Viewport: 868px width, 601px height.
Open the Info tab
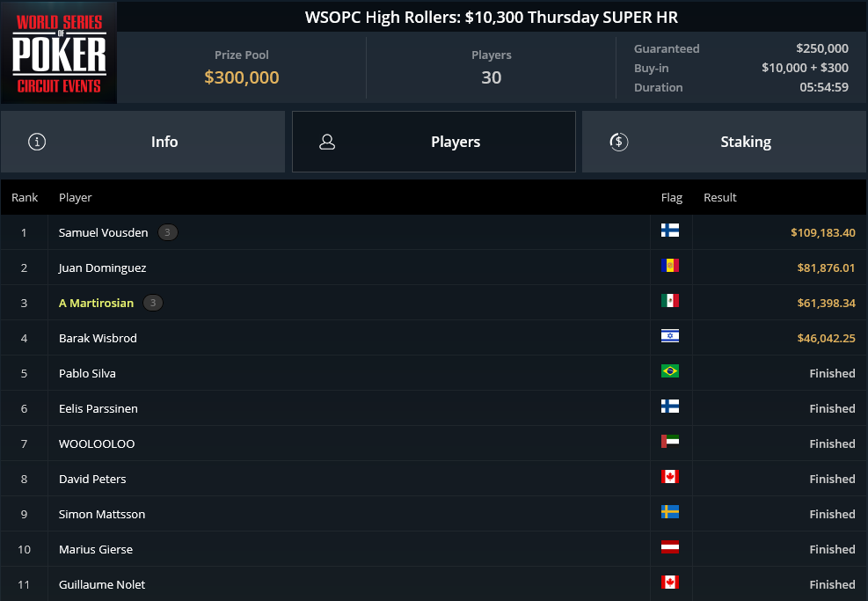(142, 142)
